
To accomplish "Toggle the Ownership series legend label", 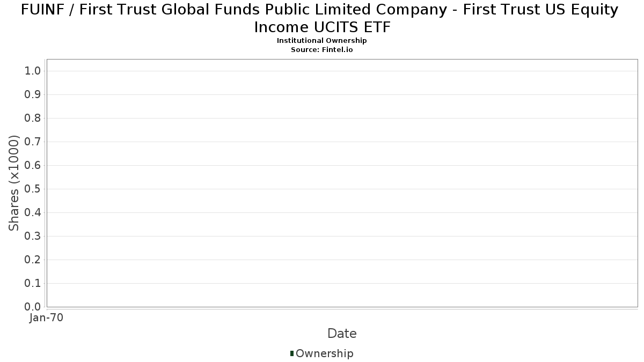I will click(324, 353).
